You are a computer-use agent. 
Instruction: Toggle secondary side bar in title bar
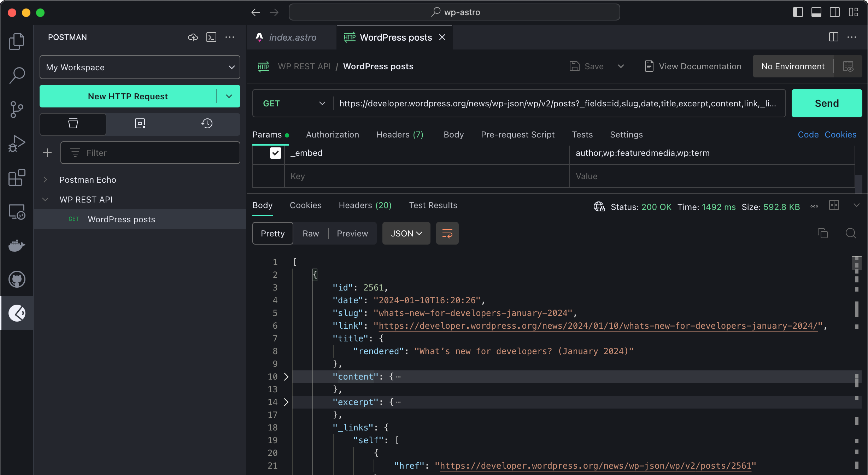[x=835, y=12]
